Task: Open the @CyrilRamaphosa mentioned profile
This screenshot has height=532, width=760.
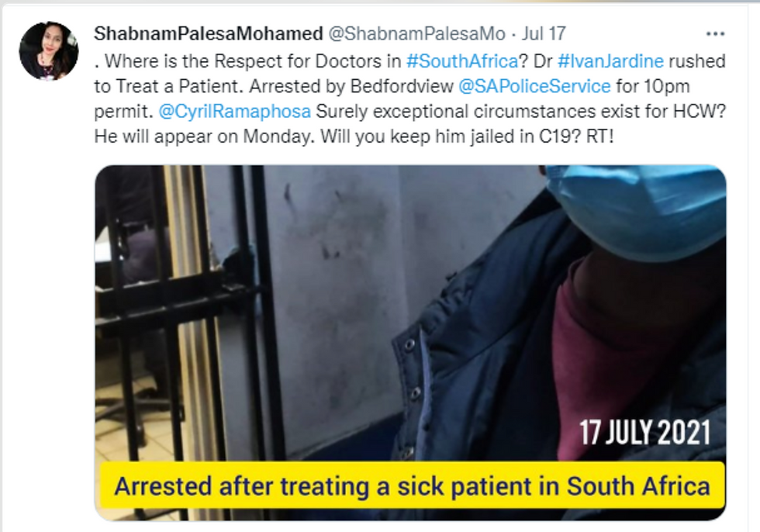Action: coord(234,112)
